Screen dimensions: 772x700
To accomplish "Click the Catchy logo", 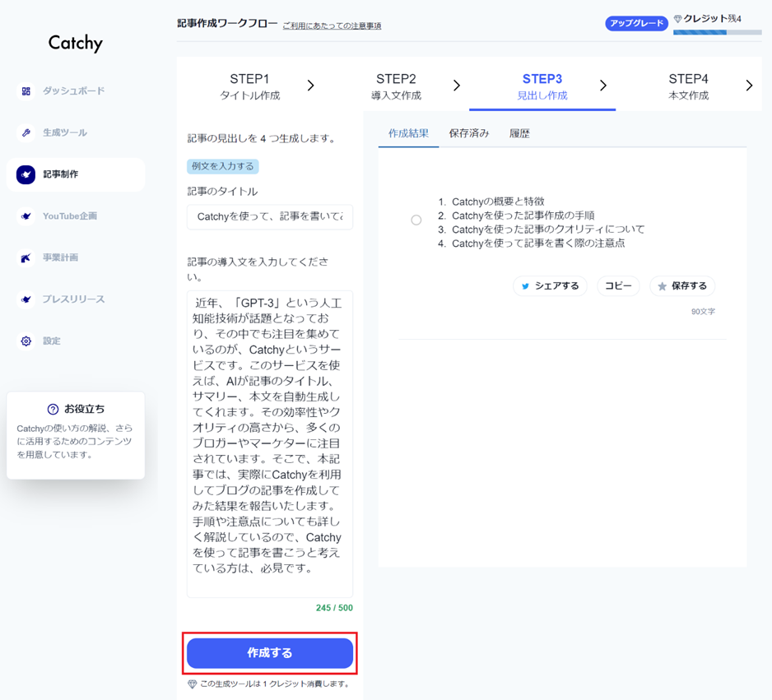I will pos(76,44).
